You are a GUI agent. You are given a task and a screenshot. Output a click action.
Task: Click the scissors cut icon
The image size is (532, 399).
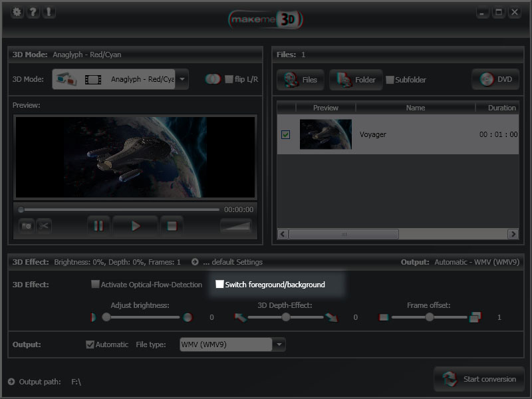[44, 226]
